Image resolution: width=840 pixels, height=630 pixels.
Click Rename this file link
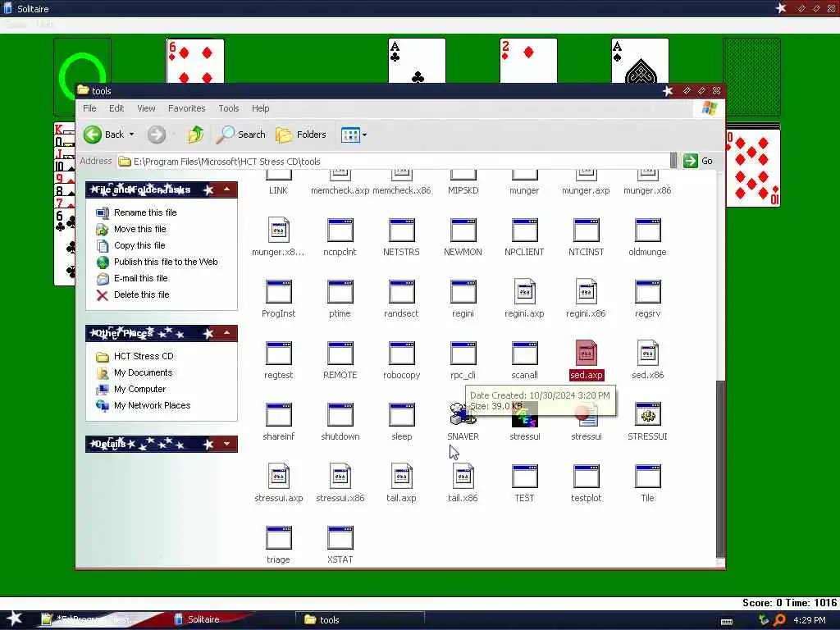pyautogui.click(x=145, y=212)
